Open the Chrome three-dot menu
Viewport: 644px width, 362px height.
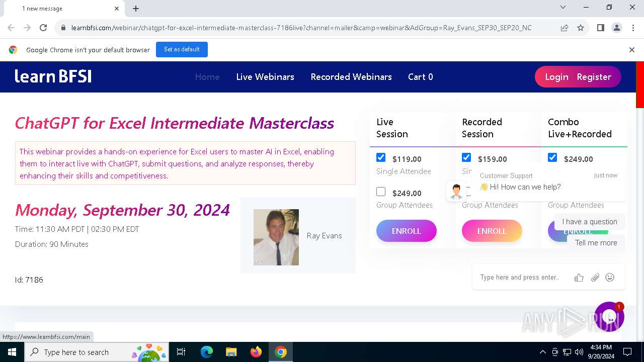pos(632,28)
